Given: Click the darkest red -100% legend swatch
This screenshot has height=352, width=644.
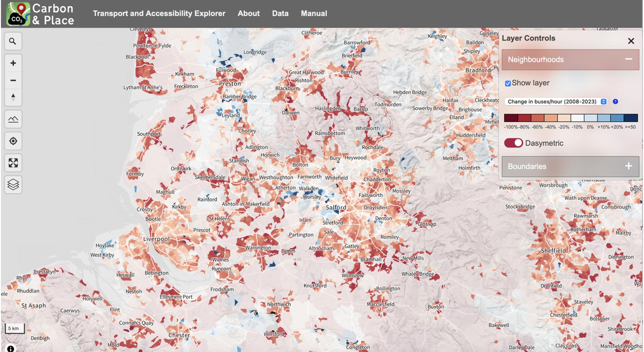Looking at the screenshot, I should (x=511, y=118).
